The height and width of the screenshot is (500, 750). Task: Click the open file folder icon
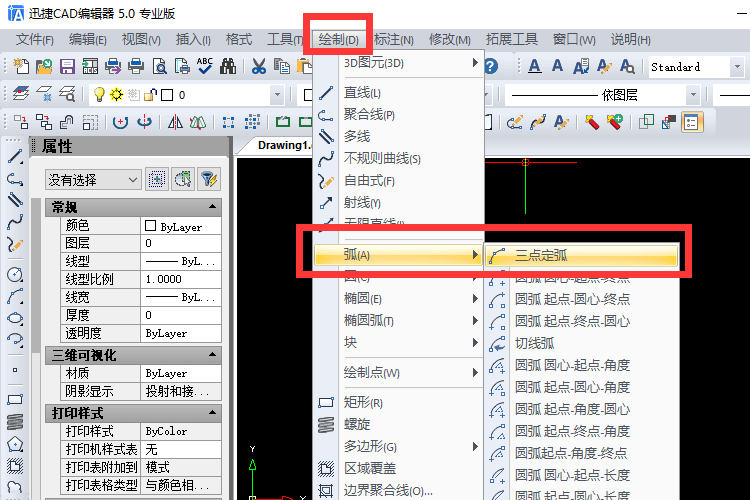(44, 66)
